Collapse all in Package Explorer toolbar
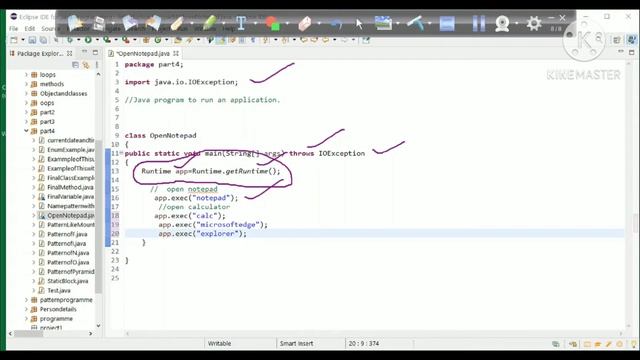The image size is (640, 360). [76, 64]
